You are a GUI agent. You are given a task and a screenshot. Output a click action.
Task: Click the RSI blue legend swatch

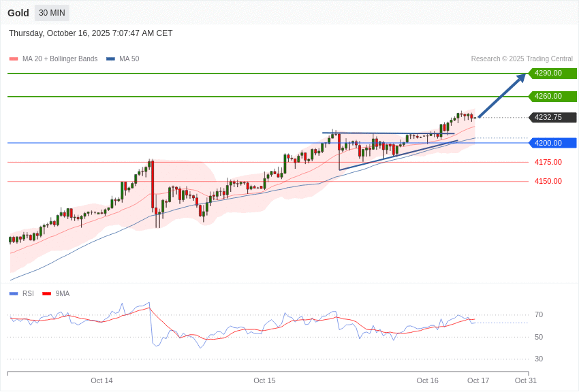pyautogui.click(x=13, y=294)
